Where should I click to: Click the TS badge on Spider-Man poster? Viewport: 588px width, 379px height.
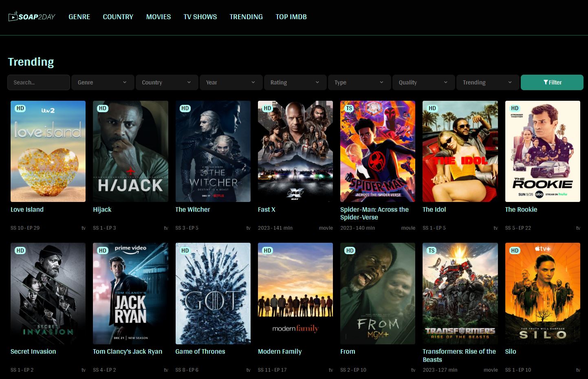(x=349, y=109)
